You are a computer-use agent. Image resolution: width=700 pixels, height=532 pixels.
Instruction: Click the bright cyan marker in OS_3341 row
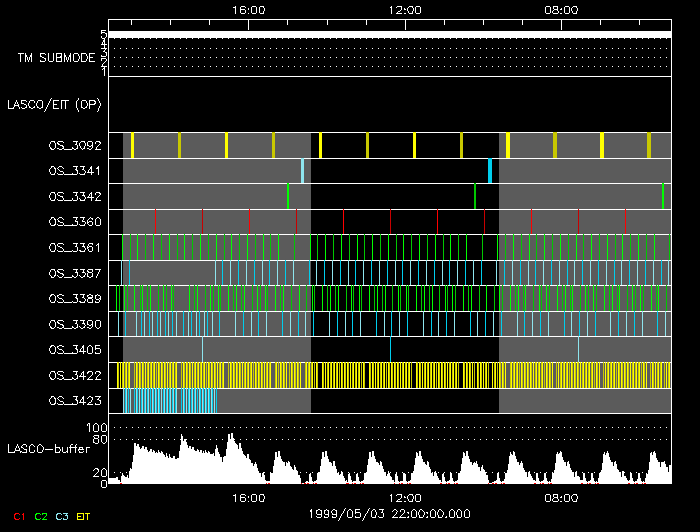coord(490,170)
